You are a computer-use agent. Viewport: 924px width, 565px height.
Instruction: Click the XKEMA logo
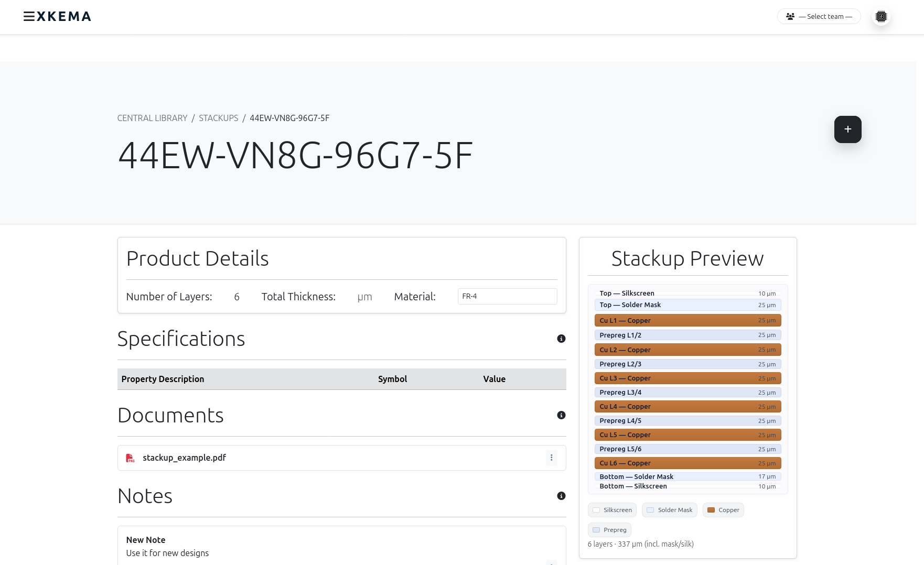(x=64, y=16)
